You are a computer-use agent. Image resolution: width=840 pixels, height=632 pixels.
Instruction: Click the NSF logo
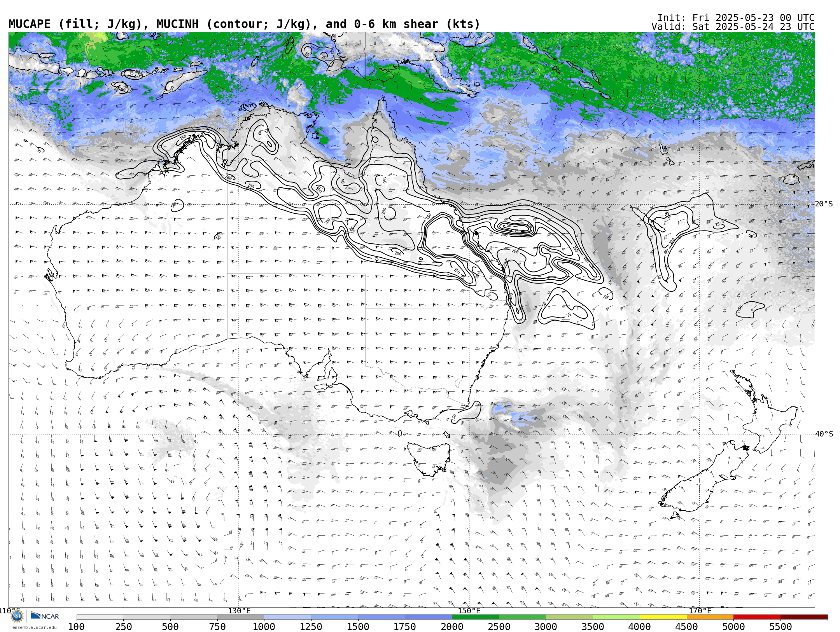coord(17,616)
